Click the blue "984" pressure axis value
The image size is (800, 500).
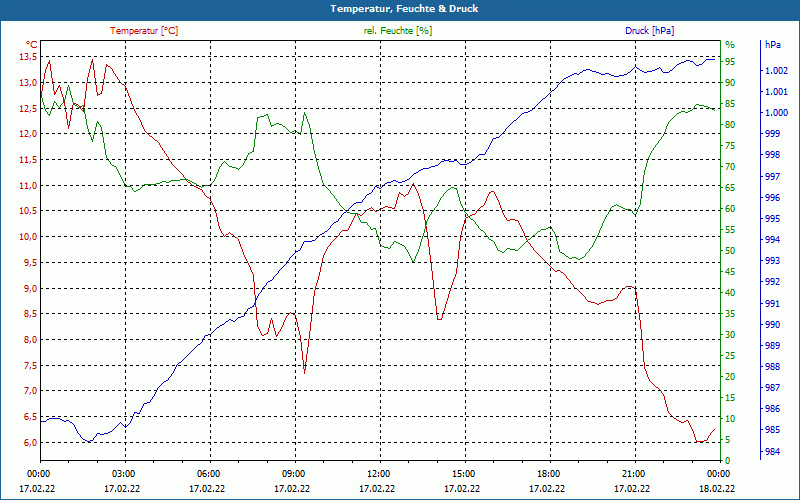(x=772, y=451)
